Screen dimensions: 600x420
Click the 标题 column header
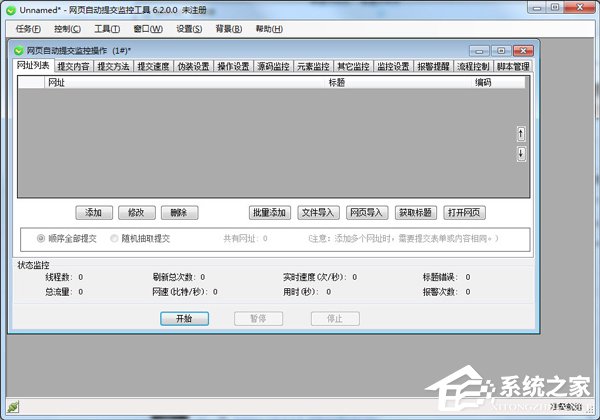398,83
